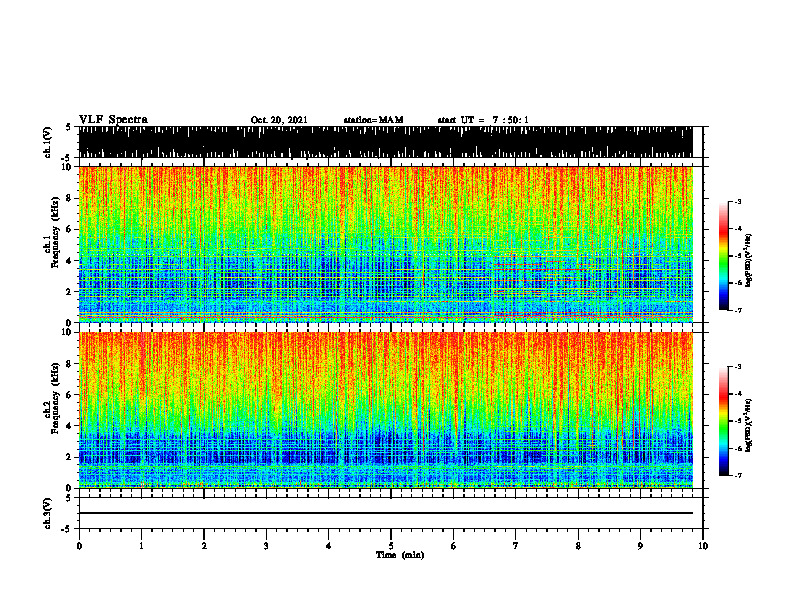The image size is (792, 612).
Task: Click the "ch.3(V)" axis label
Action: (48, 513)
